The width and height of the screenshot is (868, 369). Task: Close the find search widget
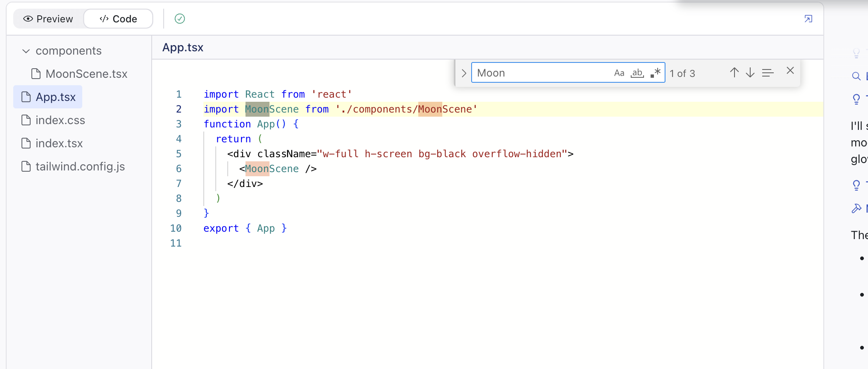point(790,71)
